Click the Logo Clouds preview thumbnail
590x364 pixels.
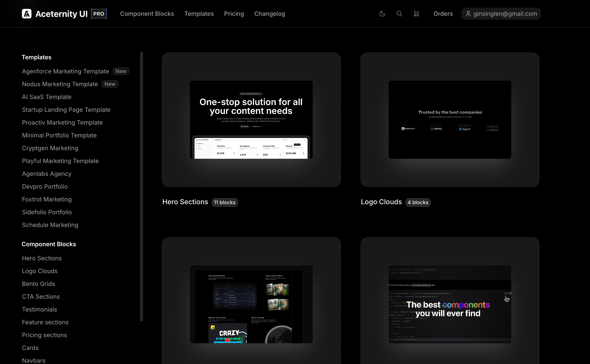pyautogui.click(x=450, y=120)
